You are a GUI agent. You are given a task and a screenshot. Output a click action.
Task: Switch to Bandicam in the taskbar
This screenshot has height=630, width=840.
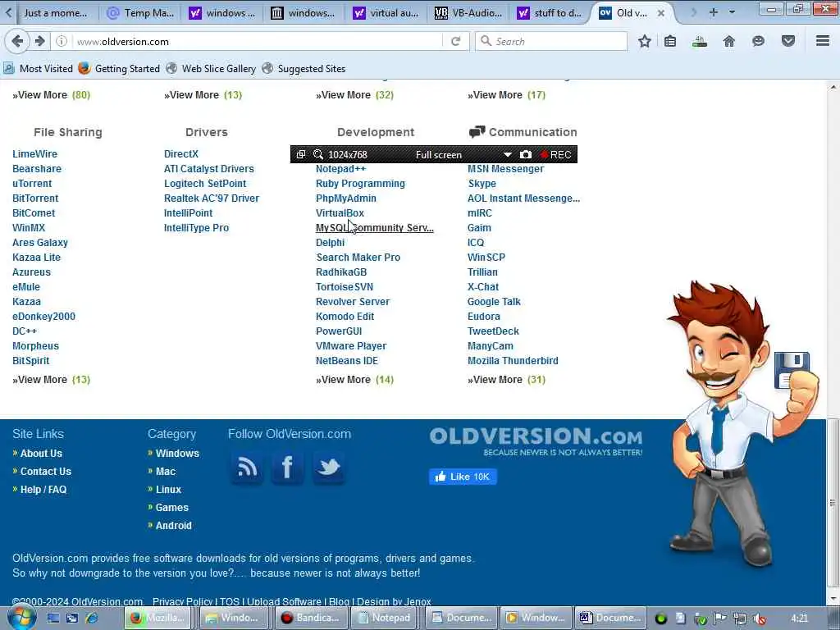[310, 618]
